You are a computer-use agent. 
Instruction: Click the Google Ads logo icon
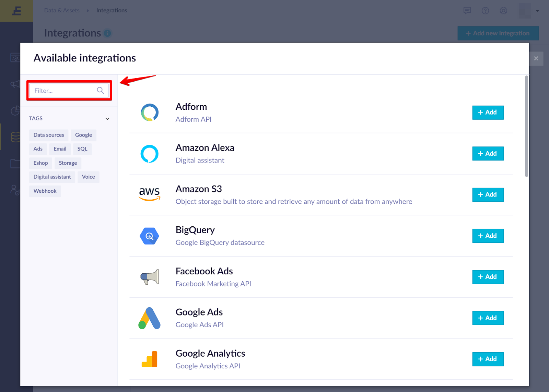click(x=149, y=318)
